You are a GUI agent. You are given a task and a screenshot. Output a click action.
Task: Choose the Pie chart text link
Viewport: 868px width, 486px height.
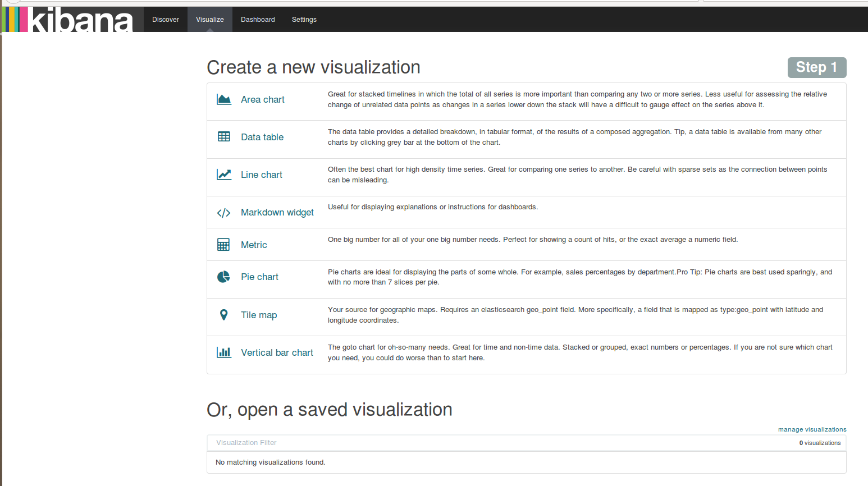click(259, 277)
